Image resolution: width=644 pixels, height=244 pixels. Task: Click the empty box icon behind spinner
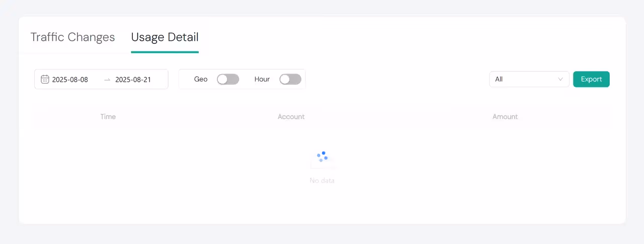point(322,164)
